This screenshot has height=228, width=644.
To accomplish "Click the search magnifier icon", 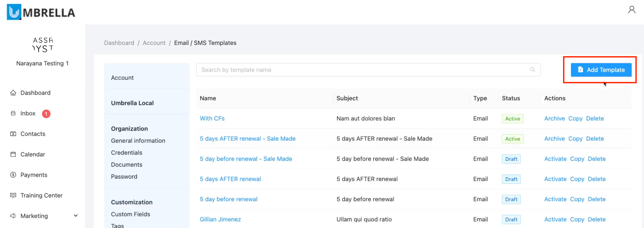I will click(x=533, y=70).
